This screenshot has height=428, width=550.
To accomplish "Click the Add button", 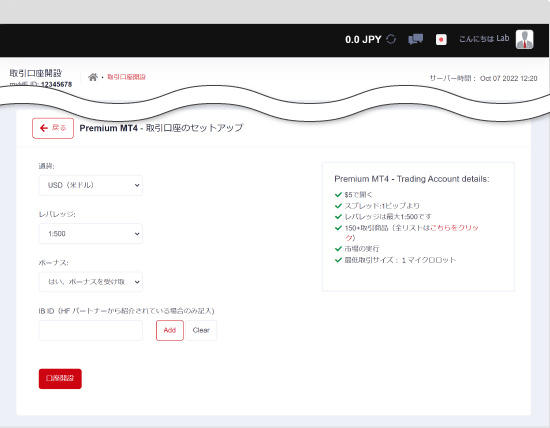I will [x=170, y=330].
